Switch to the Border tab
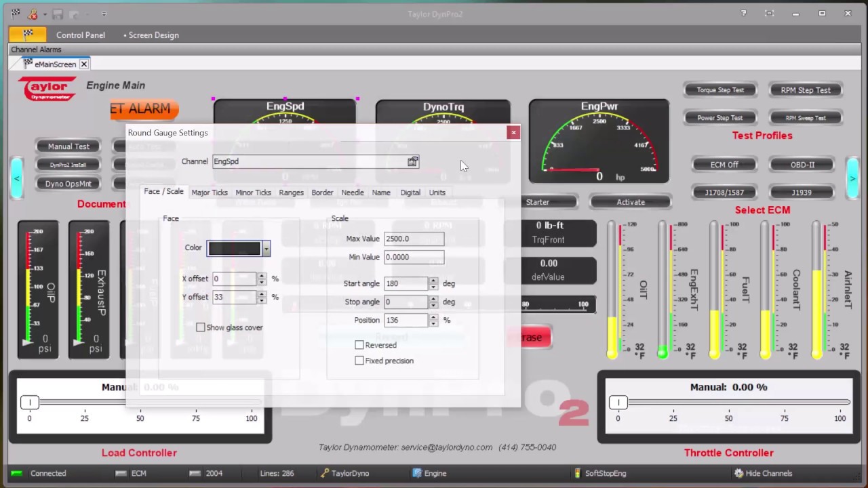The height and width of the screenshot is (488, 868). pyautogui.click(x=322, y=192)
